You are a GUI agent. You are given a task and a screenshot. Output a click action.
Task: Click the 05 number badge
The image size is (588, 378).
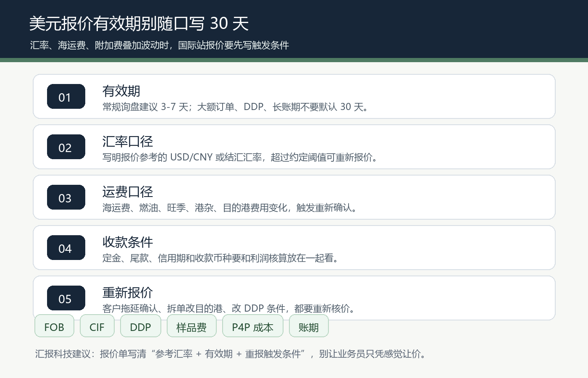click(x=66, y=298)
